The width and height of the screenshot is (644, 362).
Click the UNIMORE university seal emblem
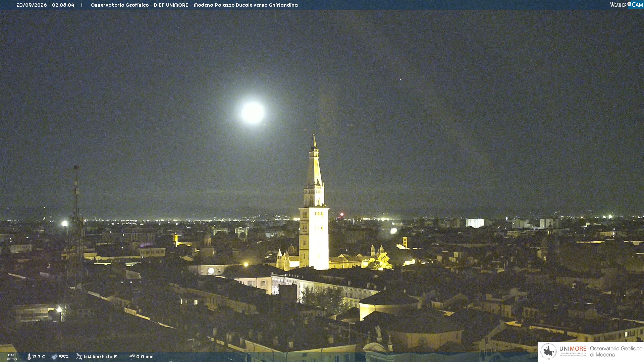click(x=548, y=352)
